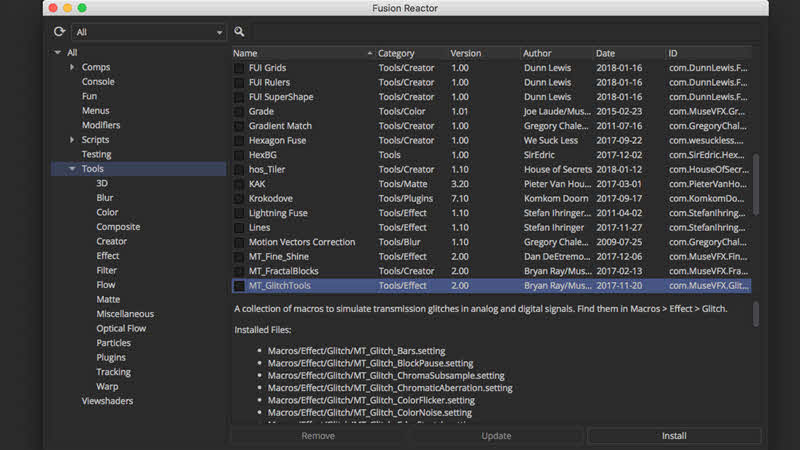Click the MT_Glitch_Bars.setting file entry
This screenshot has height=450, width=800.
pyautogui.click(x=356, y=351)
